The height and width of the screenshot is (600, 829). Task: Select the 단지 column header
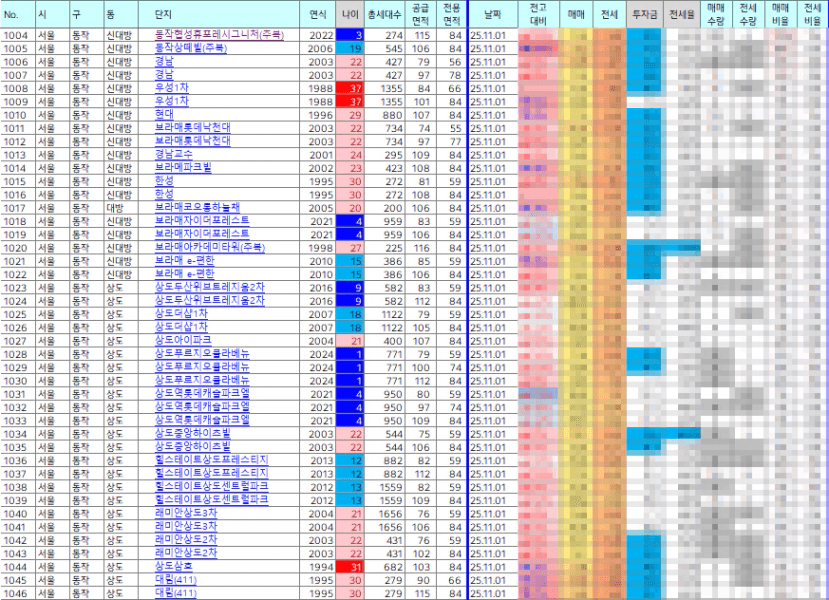coord(219,14)
